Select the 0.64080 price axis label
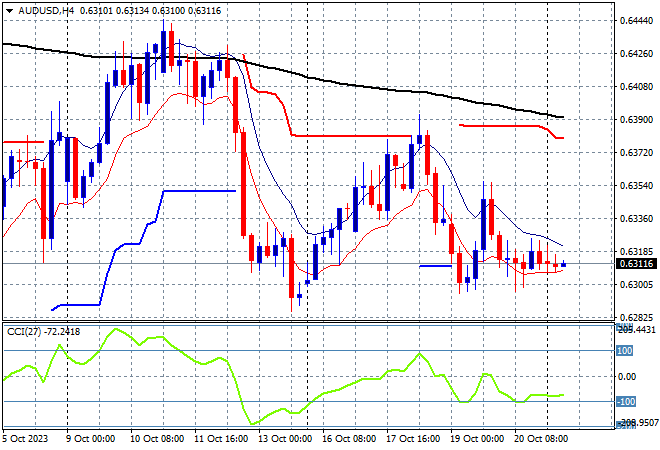660x450 pixels. (637, 87)
